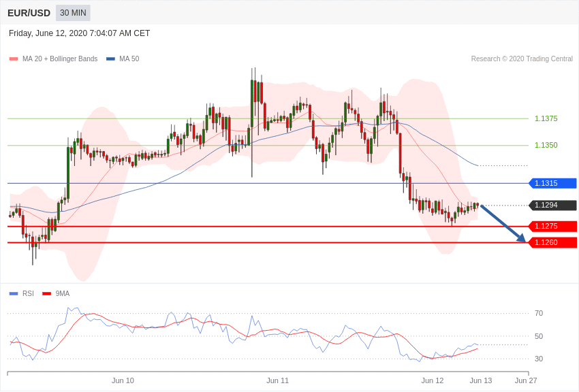Click the Jun 27 date axis label
The height and width of the screenshot is (392, 579).
[x=526, y=380]
